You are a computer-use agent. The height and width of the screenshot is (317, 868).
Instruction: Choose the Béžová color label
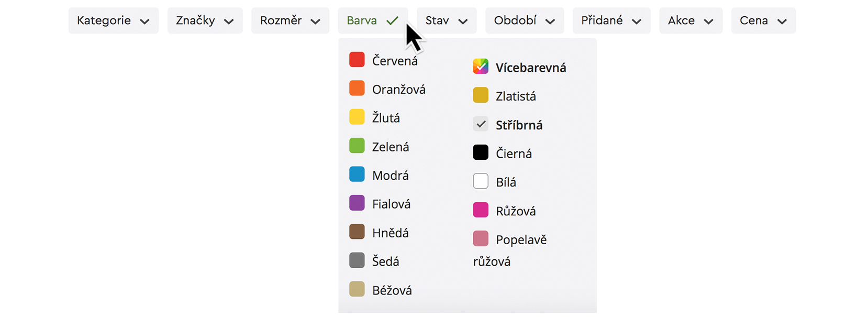coord(392,290)
